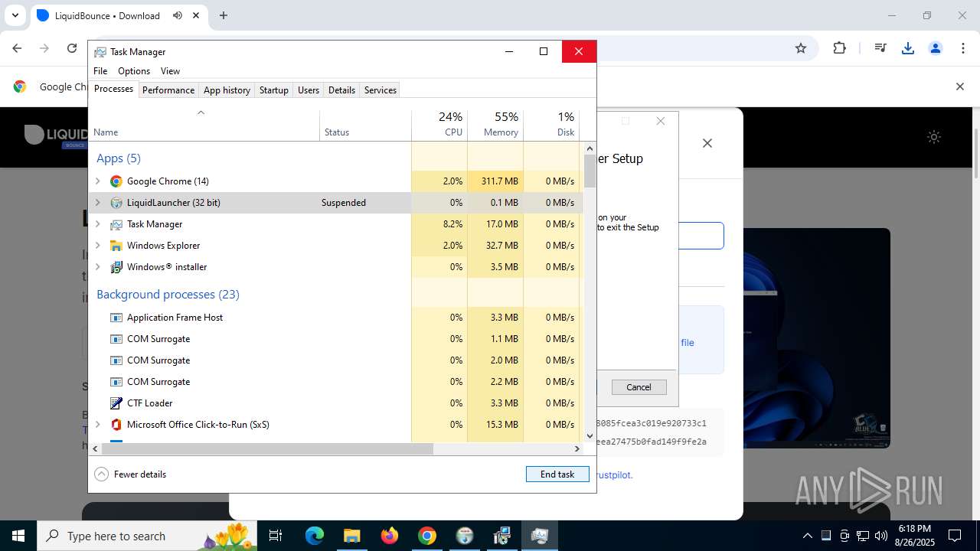Expand the Task Manager process group
Viewport: 980px width, 551px height.
pyautogui.click(x=97, y=224)
